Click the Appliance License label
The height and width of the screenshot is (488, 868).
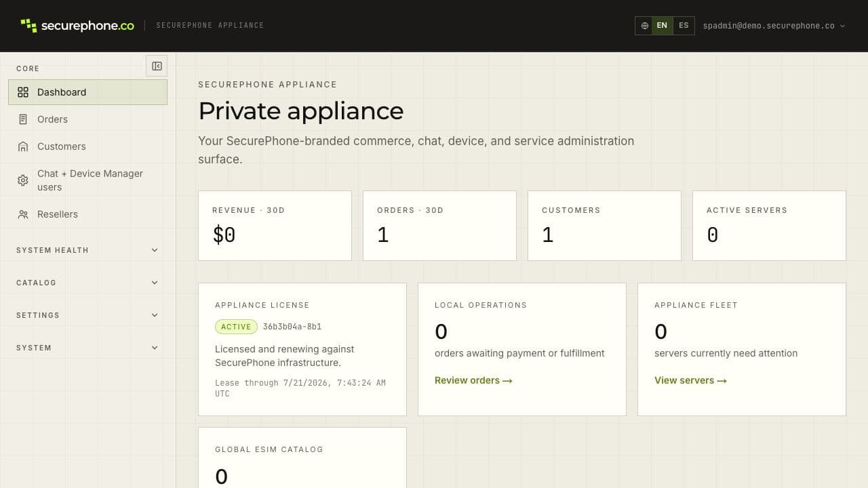[x=262, y=305]
